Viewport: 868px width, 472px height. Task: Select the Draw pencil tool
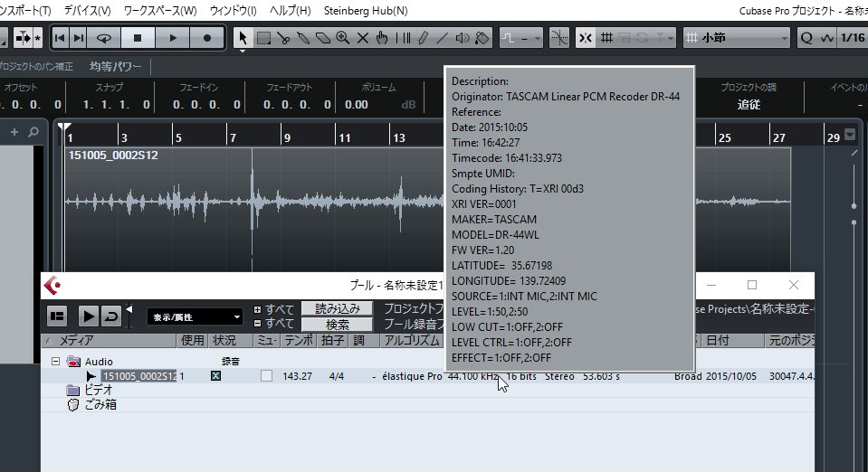[423, 38]
